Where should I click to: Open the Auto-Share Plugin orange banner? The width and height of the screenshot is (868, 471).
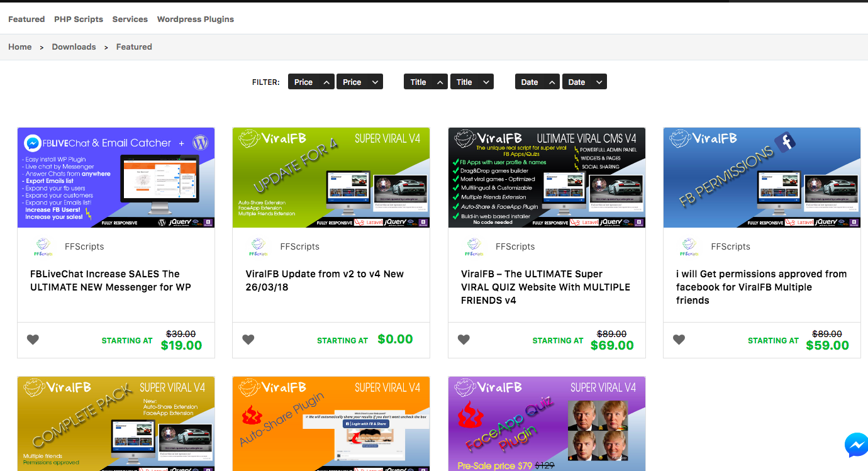point(331,424)
